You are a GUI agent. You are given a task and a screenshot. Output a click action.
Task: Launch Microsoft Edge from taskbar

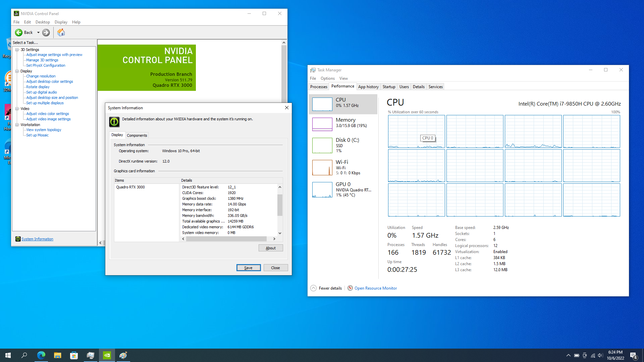pos(41,355)
